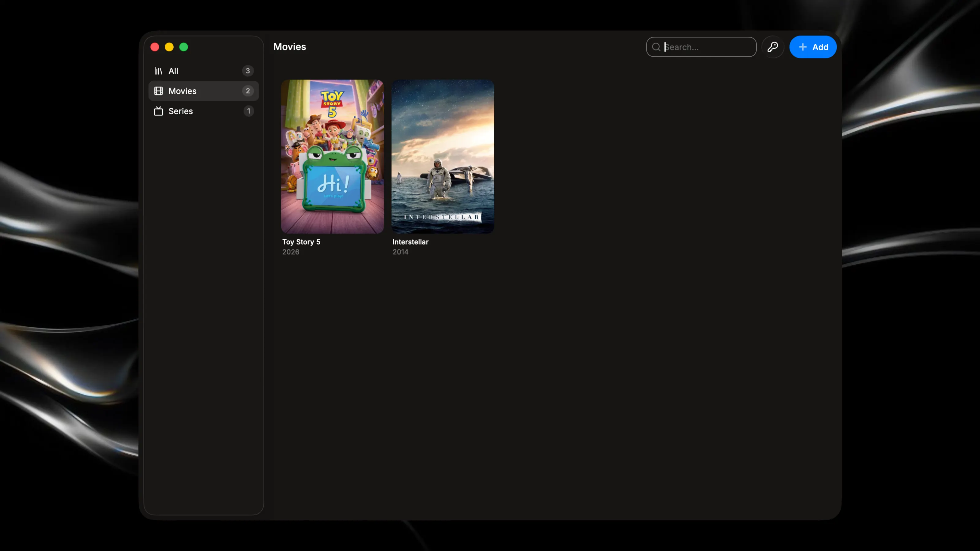The height and width of the screenshot is (551, 980).
Task: Click the film strip icon beside Movies
Action: click(x=158, y=91)
